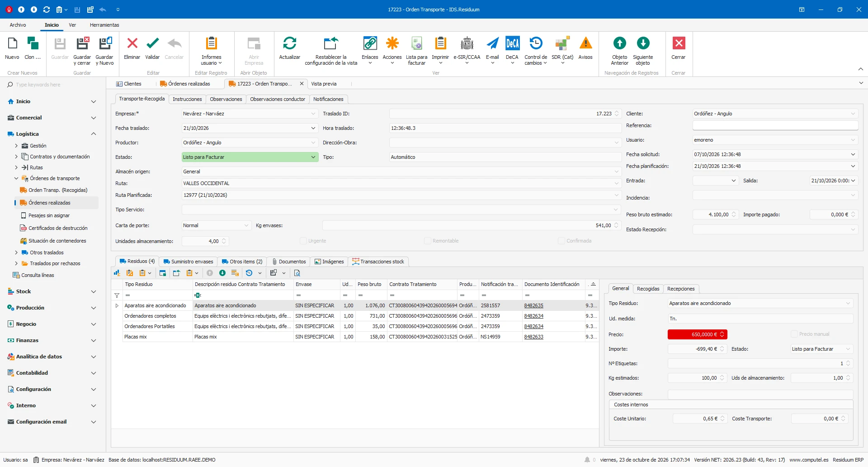Image resolution: width=868 pixels, height=467 pixels.
Task: Click the Validar checkmark icon
Action: pos(152,44)
